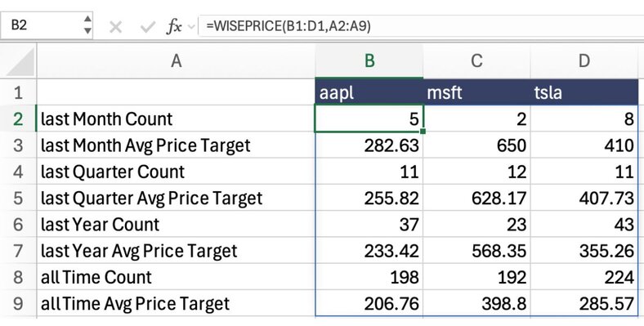This screenshot has width=644, height=326.
Task: Click cell with value 43
Action: tap(584, 224)
